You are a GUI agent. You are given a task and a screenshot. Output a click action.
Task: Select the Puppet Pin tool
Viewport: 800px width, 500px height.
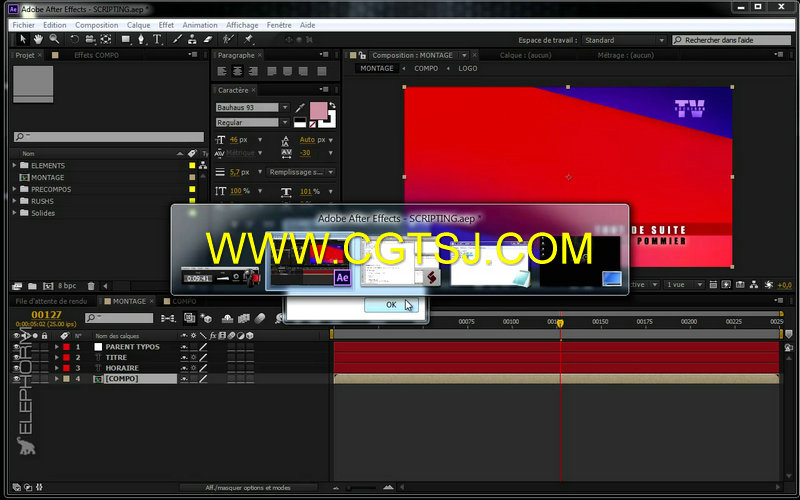click(x=248, y=39)
